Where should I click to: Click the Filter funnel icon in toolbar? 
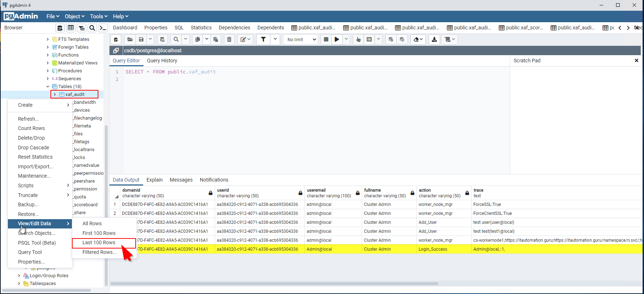pyautogui.click(x=263, y=39)
